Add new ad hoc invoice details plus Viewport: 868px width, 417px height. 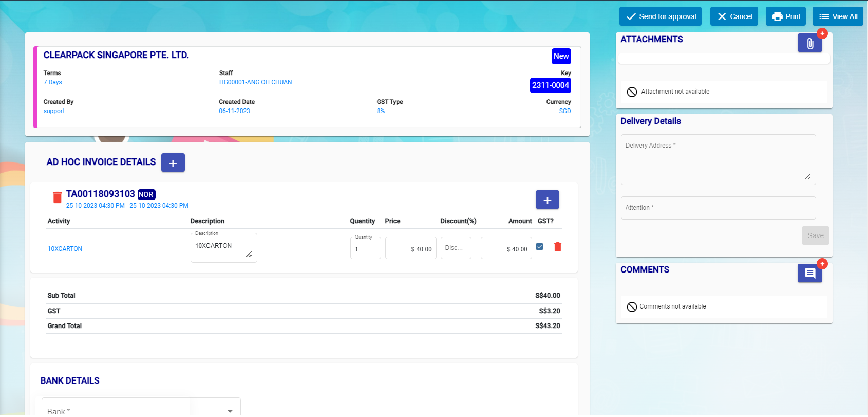click(173, 163)
